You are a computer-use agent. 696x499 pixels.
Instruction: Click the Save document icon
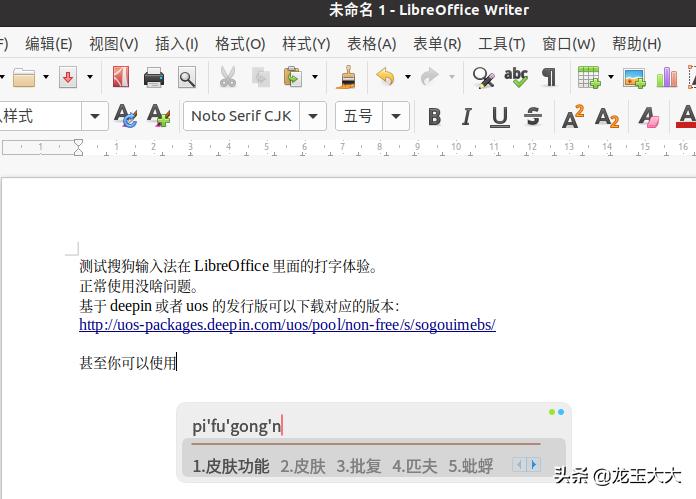[68, 78]
